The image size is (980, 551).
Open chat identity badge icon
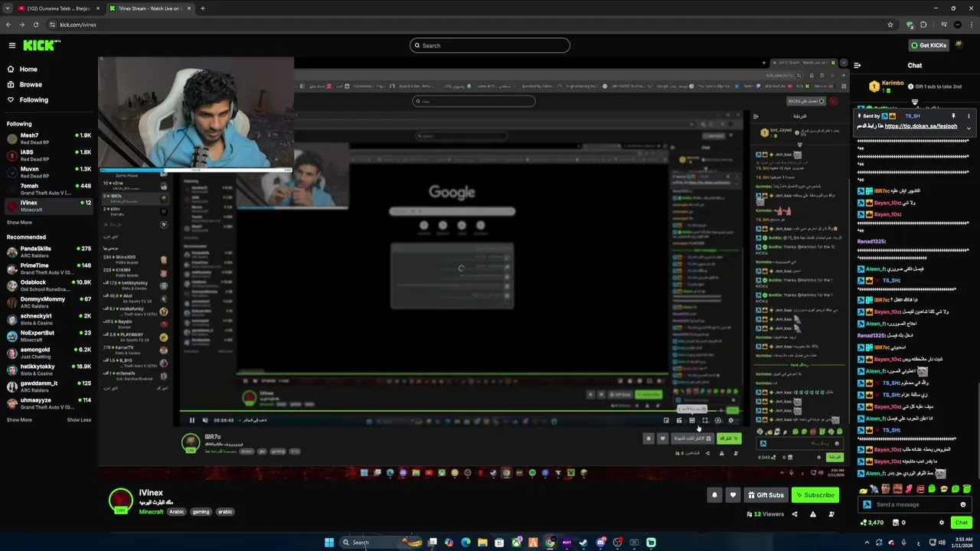(867, 504)
